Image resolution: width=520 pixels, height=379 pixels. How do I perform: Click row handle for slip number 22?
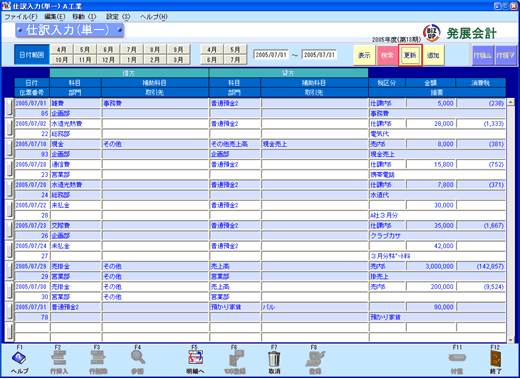[x=9, y=128]
